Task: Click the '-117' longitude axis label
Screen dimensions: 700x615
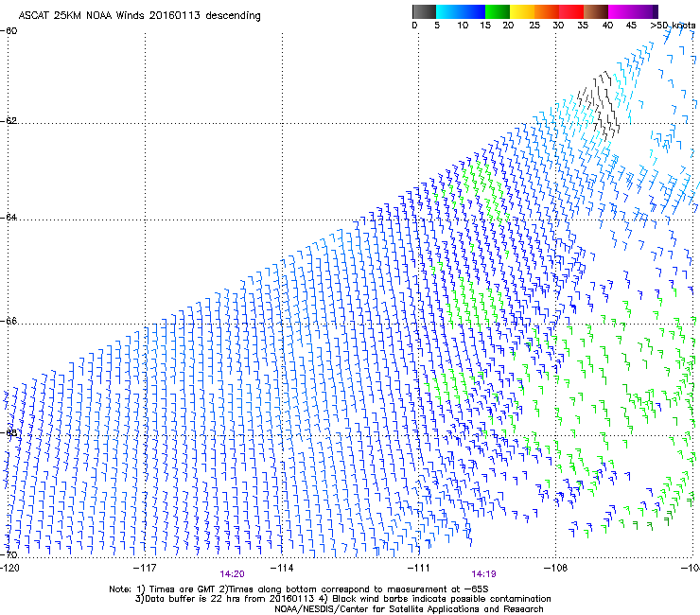Action: [x=145, y=568]
